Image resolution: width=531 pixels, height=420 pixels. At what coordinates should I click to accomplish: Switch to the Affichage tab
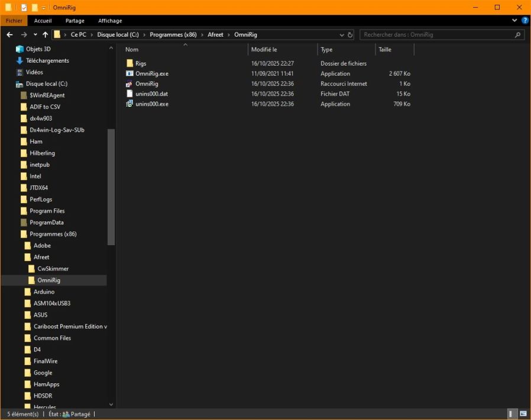pyautogui.click(x=110, y=21)
